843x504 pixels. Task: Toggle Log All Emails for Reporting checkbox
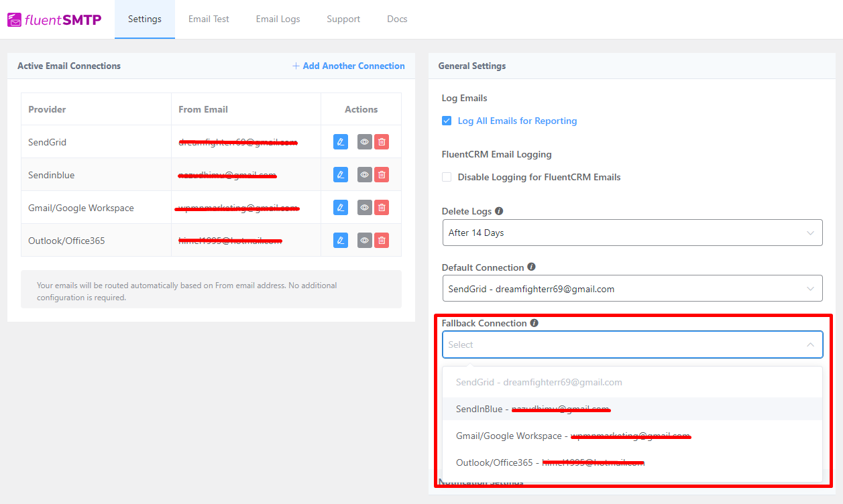coord(447,121)
